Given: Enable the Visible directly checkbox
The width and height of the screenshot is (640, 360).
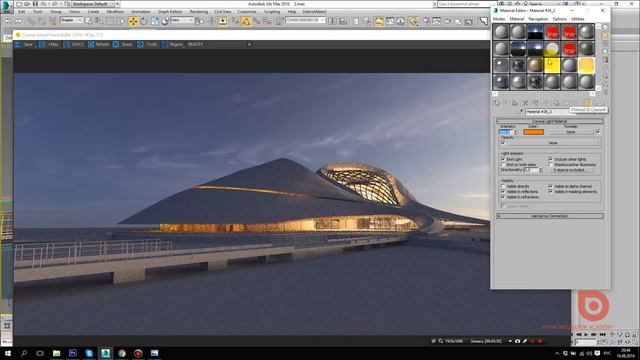Looking at the screenshot, I should click(x=503, y=186).
